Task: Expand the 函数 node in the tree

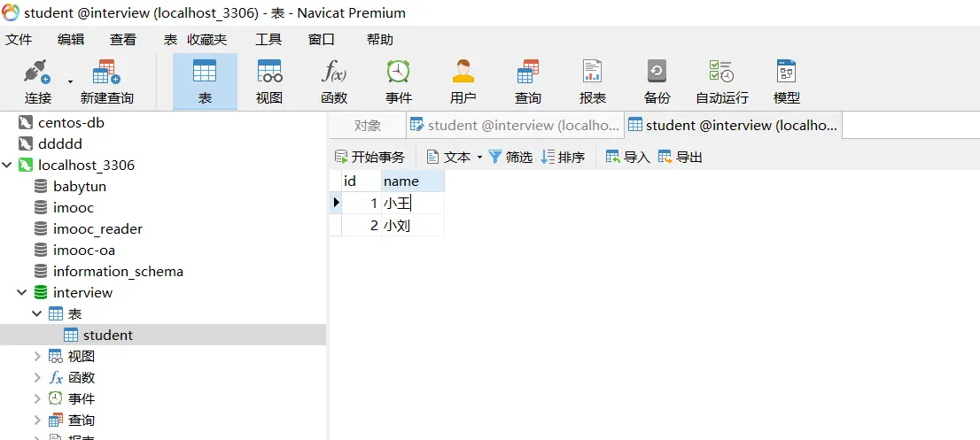Action: (x=37, y=378)
